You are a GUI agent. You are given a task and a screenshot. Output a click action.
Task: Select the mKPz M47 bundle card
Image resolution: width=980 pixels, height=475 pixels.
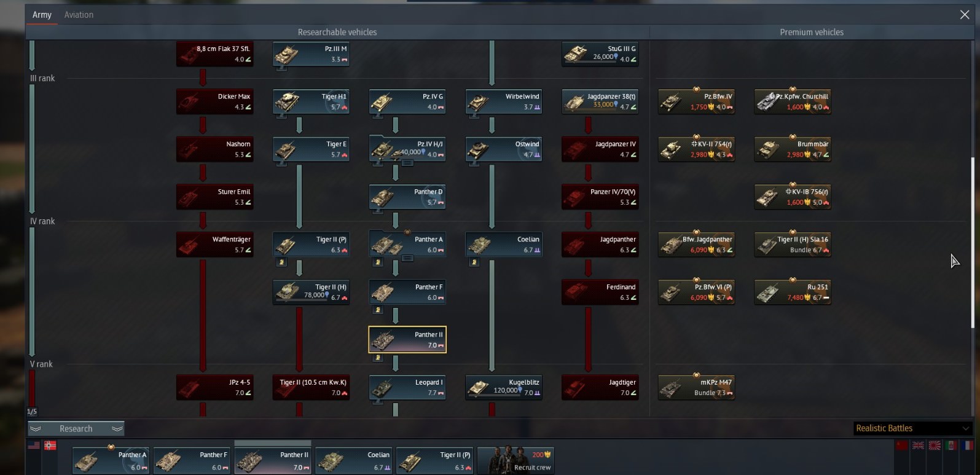pos(696,387)
